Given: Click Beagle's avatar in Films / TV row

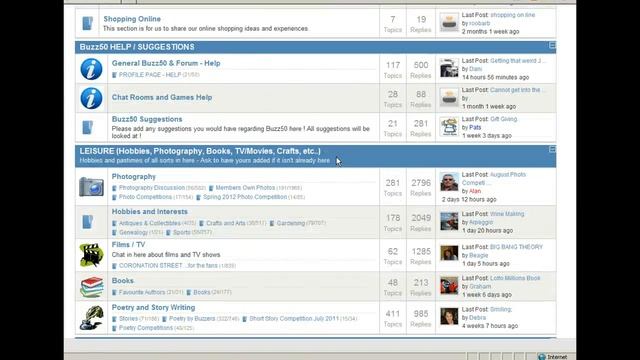Looking at the screenshot, I should [449, 253].
